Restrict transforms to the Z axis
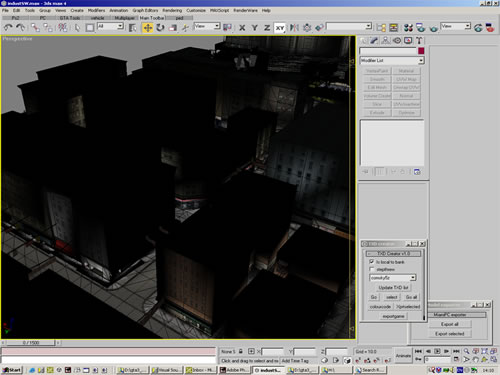 tap(267, 28)
